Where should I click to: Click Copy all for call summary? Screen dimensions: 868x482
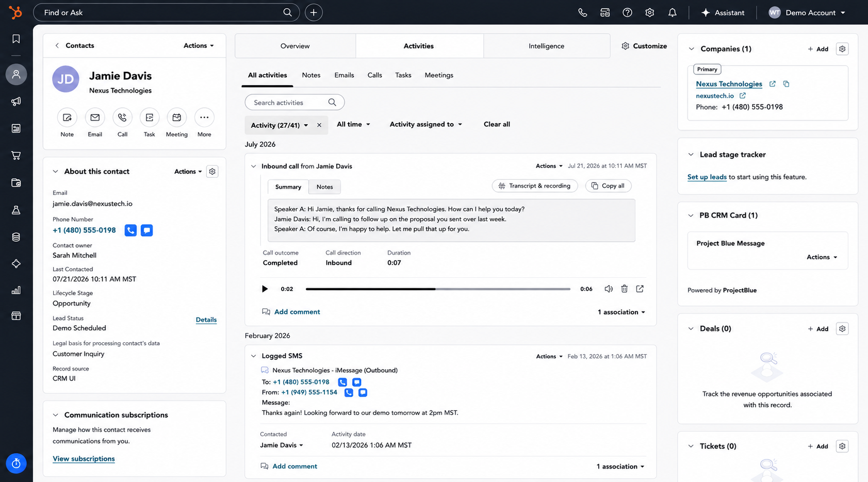(x=608, y=186)
